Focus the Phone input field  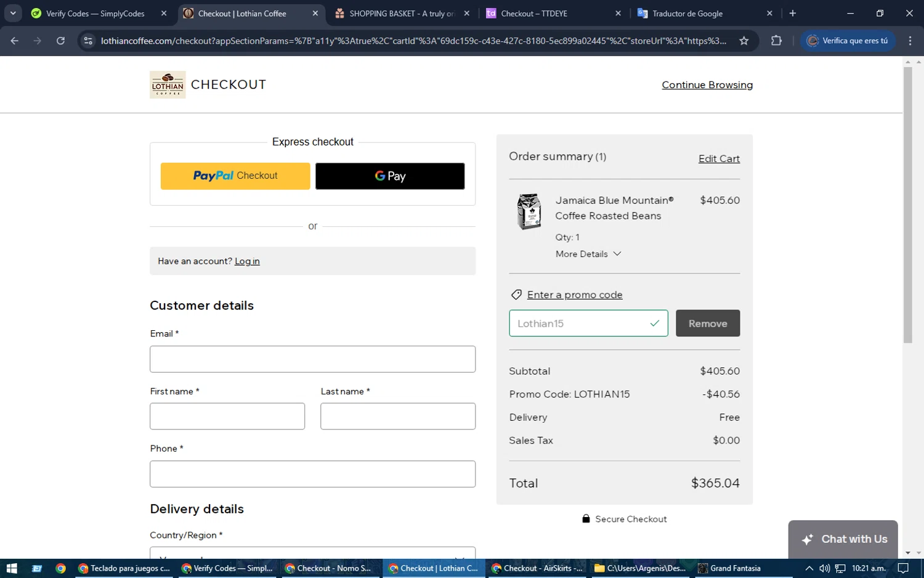coord(312,474)
